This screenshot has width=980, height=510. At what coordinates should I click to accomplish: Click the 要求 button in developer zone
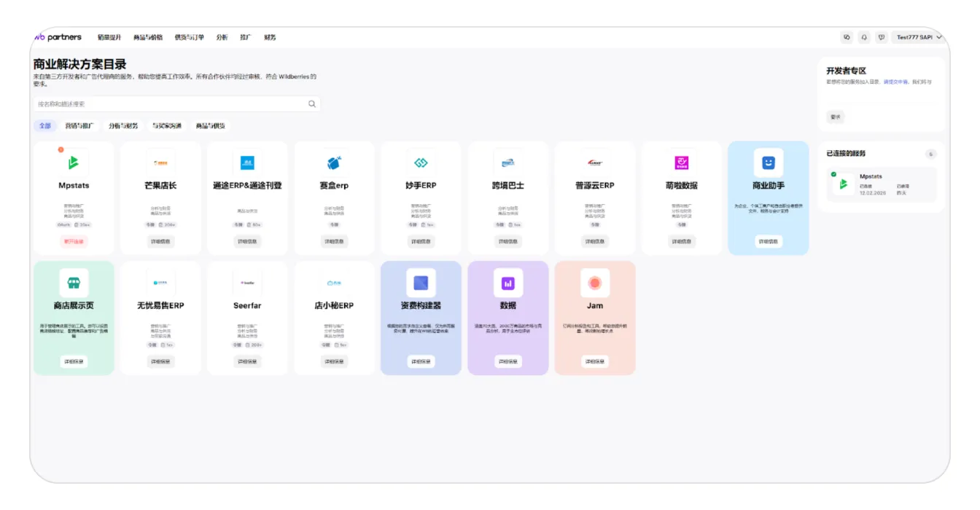tap(836, 117)
